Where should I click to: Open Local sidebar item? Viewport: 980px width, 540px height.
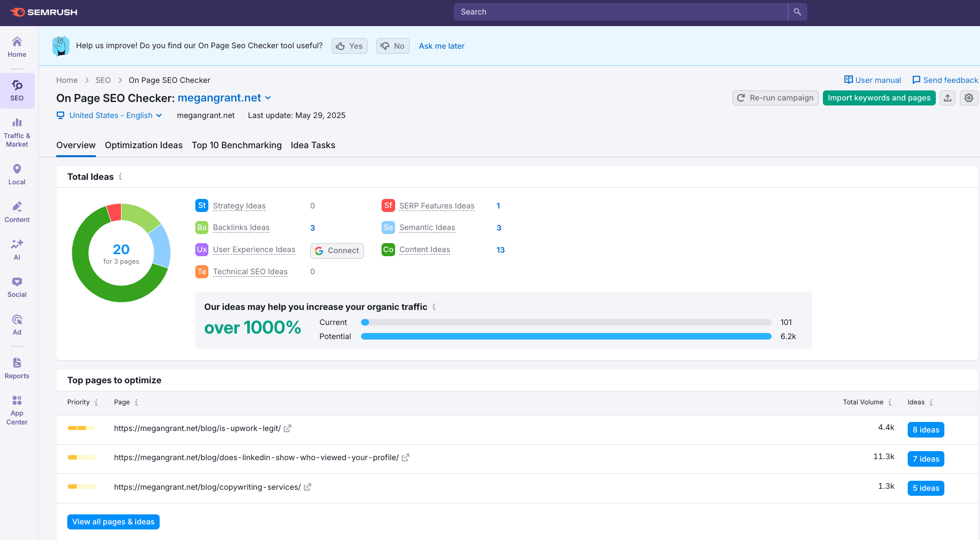tap(17, 174)
